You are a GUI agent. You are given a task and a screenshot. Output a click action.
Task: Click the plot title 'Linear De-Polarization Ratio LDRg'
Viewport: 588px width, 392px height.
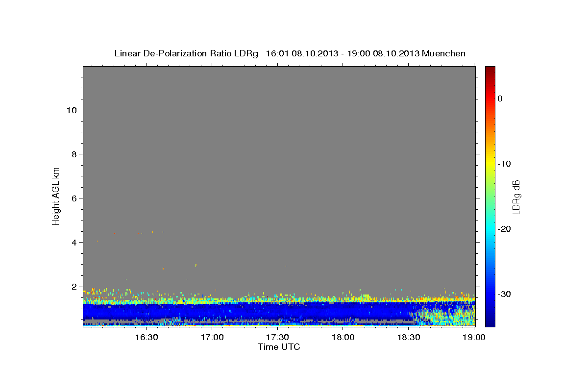click(186, 53)
